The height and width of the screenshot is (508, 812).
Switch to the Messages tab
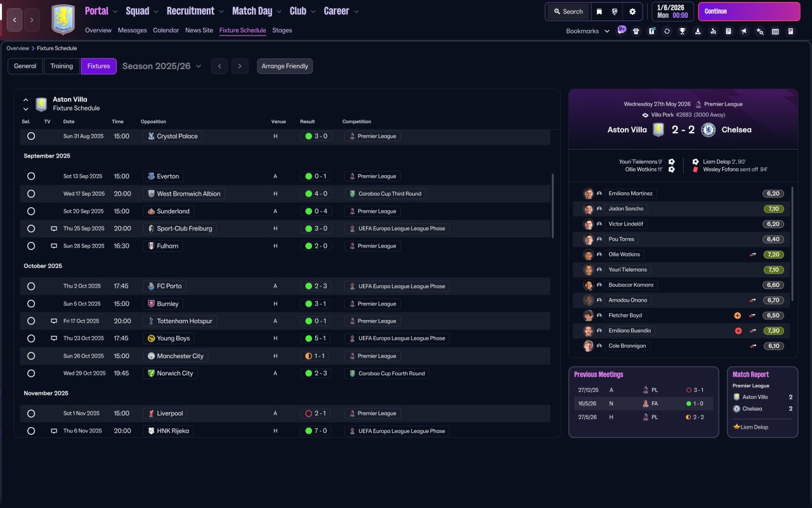132,30
